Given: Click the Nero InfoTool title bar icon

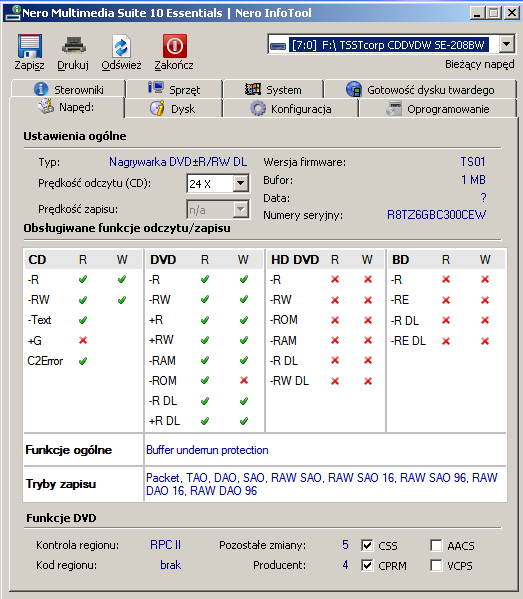Looking at the screenshot, I should (13, 13).
